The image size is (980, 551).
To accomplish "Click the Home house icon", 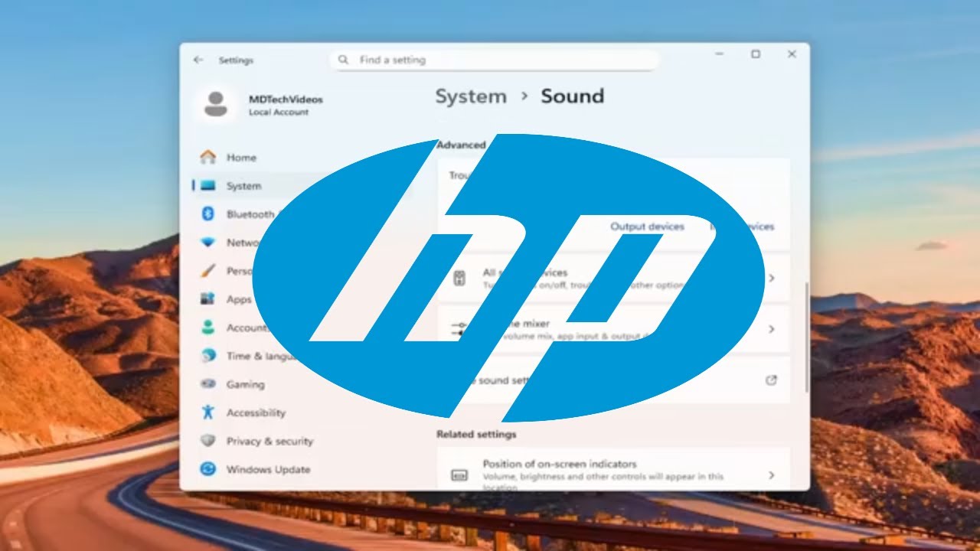I will click(207, 157).
